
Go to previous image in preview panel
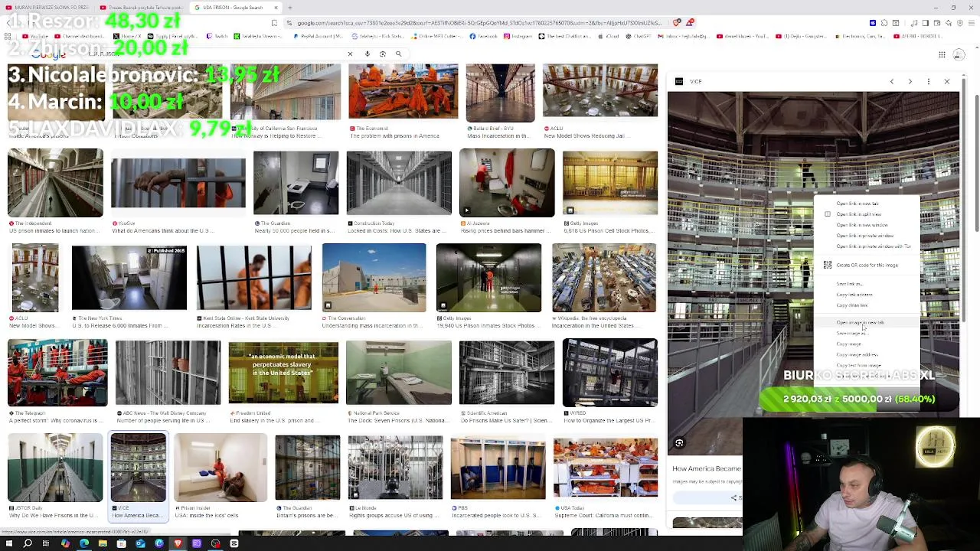click(892, 81)
